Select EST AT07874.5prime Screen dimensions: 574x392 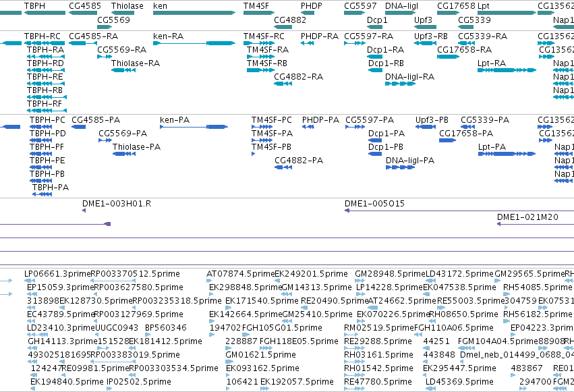pyautogui.click(x=241, y=274)
